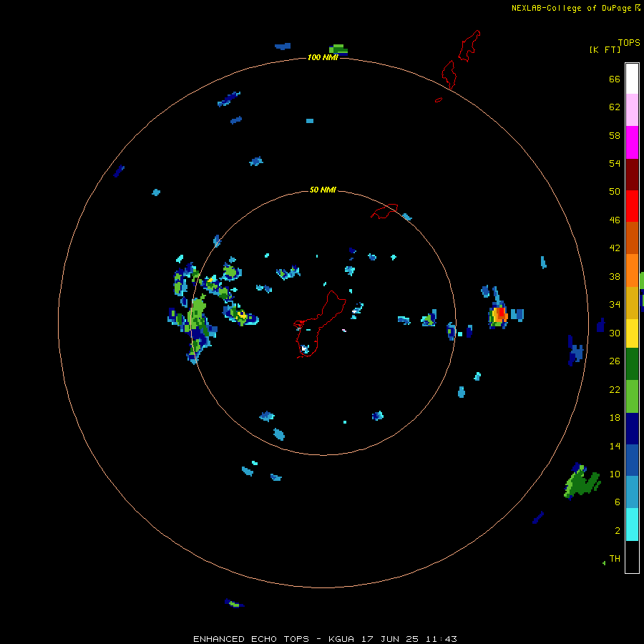Click the legend value 6

pos(617,502)
